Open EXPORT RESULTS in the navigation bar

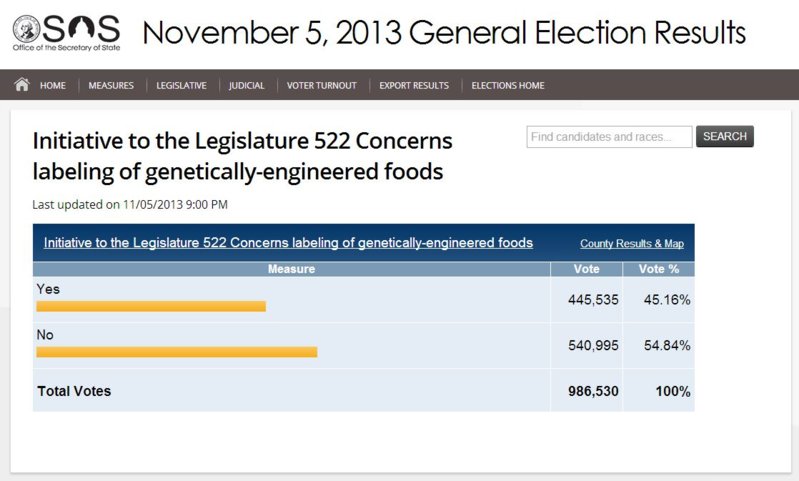click(x=414, y=86)
